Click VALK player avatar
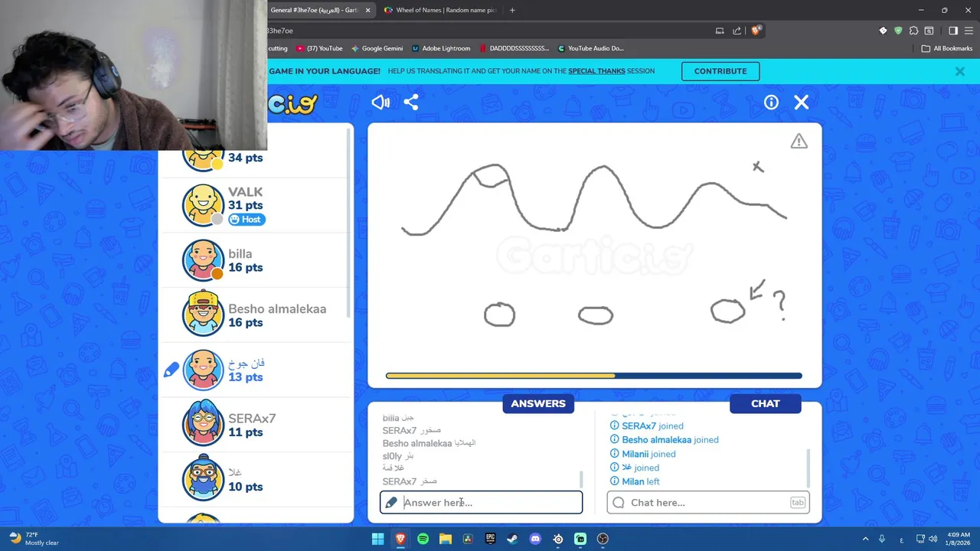Image resolution: width=980 pixels, height=551 pixels. (203, 205)
